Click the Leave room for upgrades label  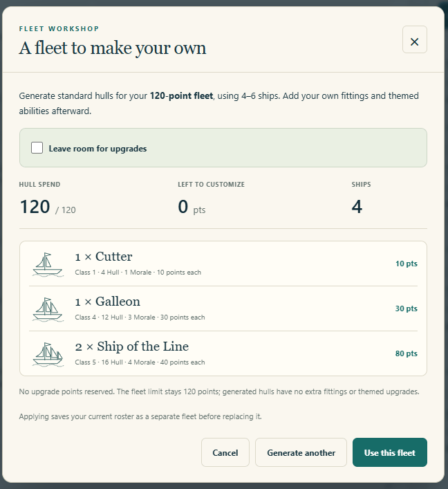click(97, 149)
